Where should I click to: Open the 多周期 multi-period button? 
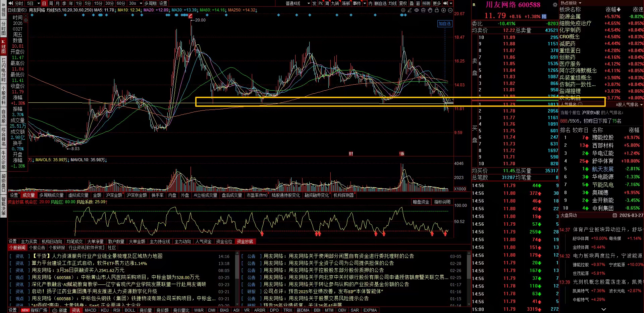150,3
